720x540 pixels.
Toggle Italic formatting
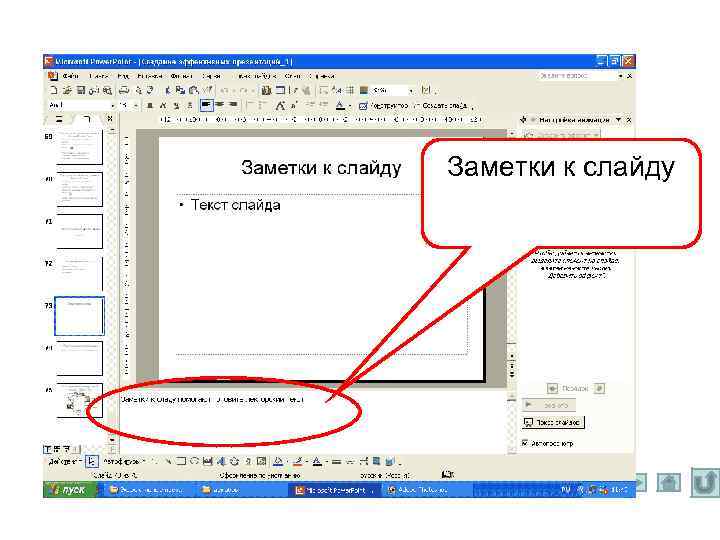[163, 106]
